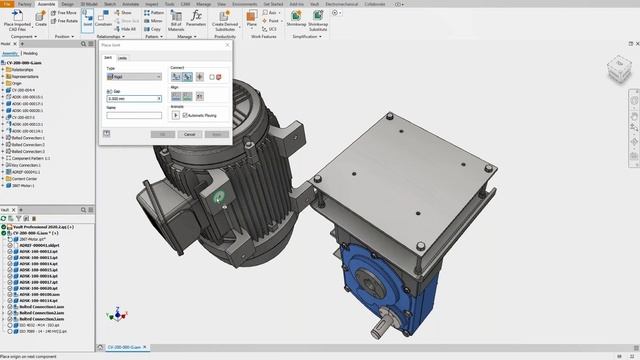Image resolution: width=640 pixels, height=360 pixels.
Task: Switch to Limits tab in Place Joint
Action: (122, 58)
